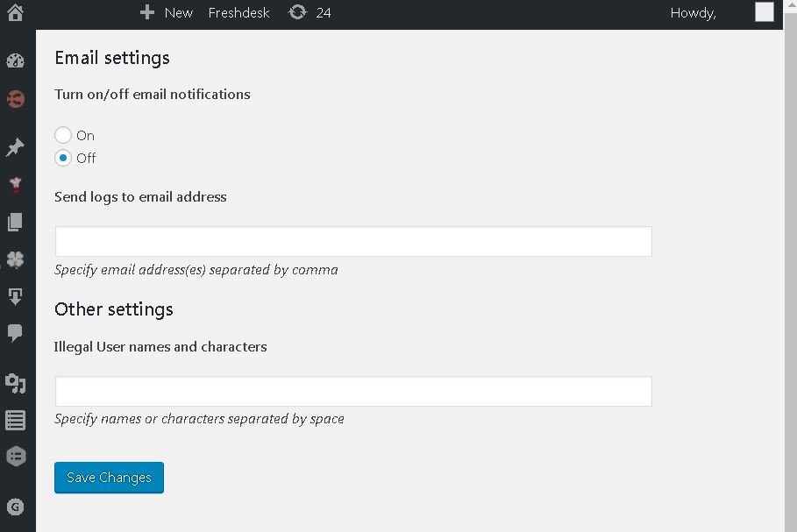
Task: Select the Off radio button
Action: 63,158
